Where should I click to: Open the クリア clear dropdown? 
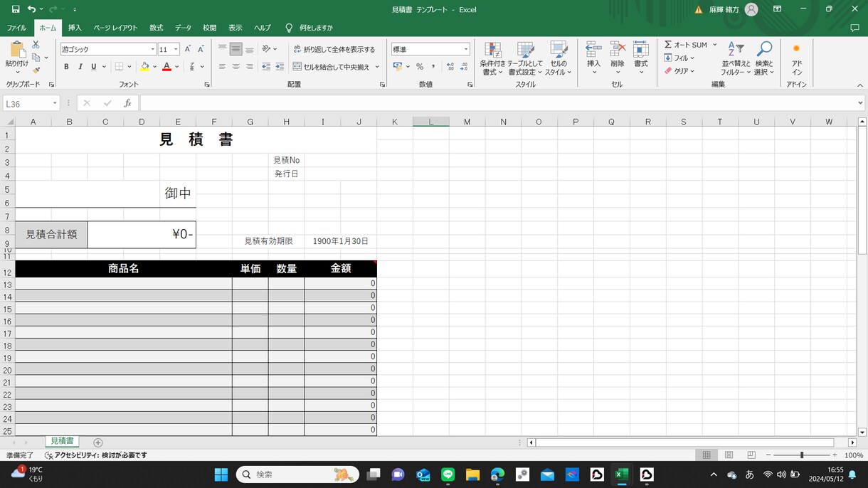679,71
